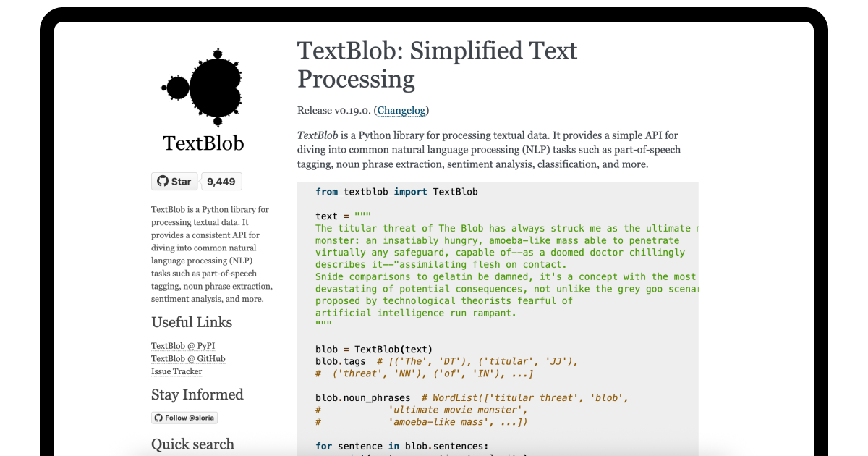Click the 'TextBlob: Simplified Text Processing' heading
The width and height of the screenshot is (868, 456).
[x=437, y=64]
